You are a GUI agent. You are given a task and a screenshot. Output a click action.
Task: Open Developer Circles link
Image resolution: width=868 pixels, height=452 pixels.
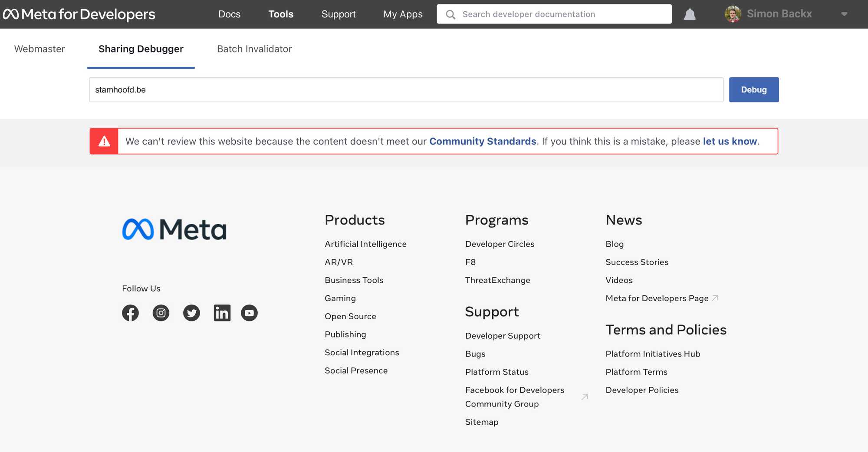coord(500,244)
